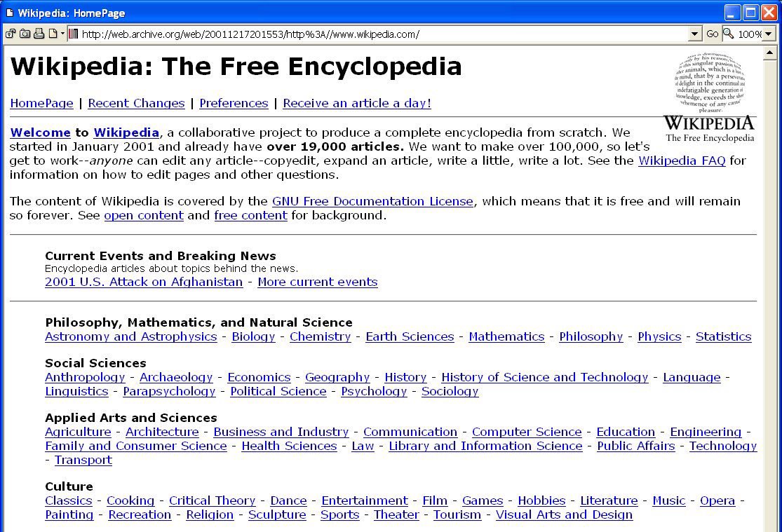Click the 'More current events' link
The height and width of the screenshot is (532, 782).
tap(318, 282)
